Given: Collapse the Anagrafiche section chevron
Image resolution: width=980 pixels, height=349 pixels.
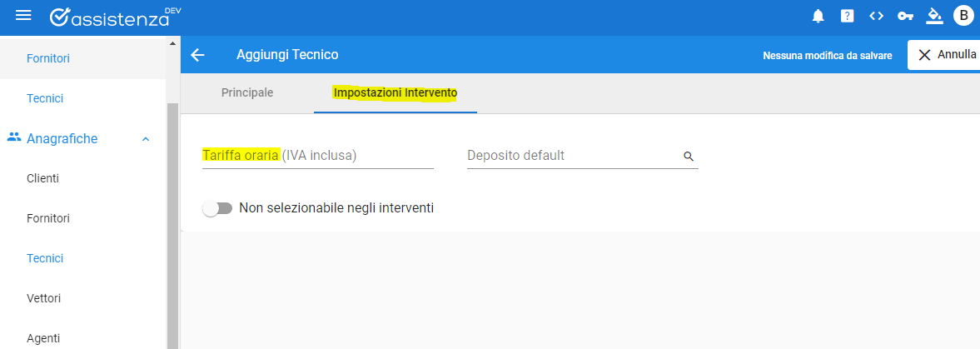Looking at the screenshot, I should (x=146, y=139).
